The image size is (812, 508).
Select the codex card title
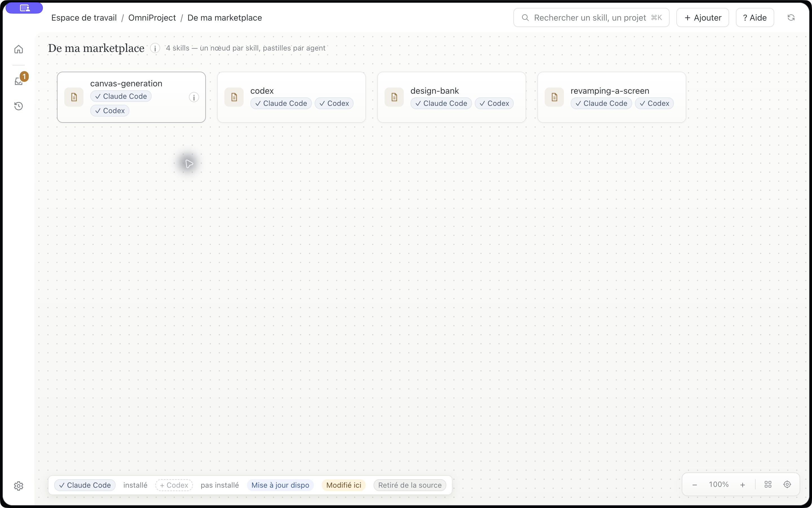[262, 91]
